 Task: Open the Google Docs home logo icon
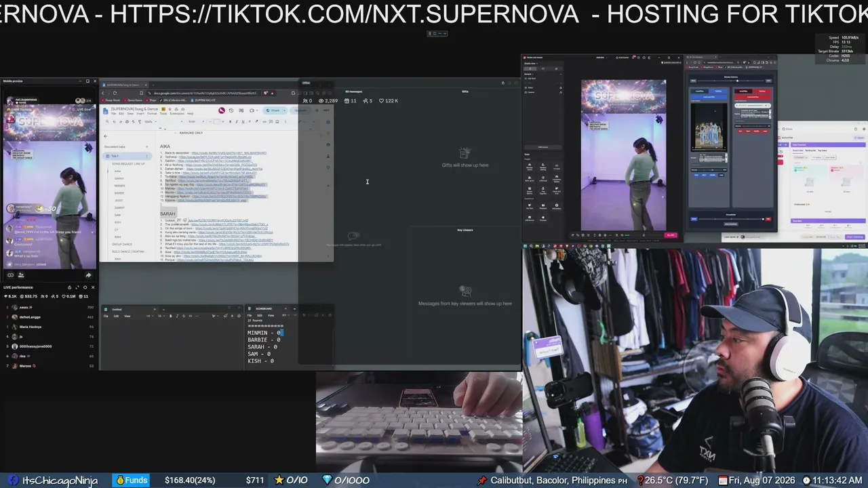point(106,110)
